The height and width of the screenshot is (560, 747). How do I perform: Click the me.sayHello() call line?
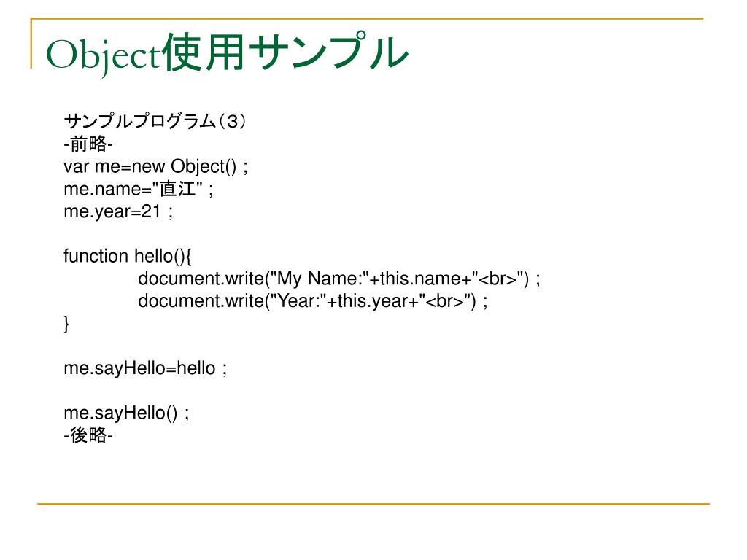pos(126,413)
